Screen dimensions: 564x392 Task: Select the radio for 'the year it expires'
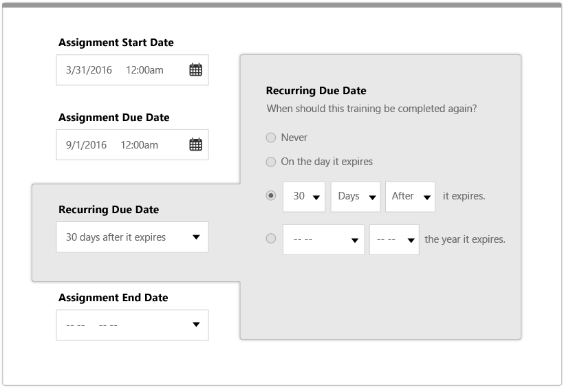pyautogui.click(x=271, y=239)
